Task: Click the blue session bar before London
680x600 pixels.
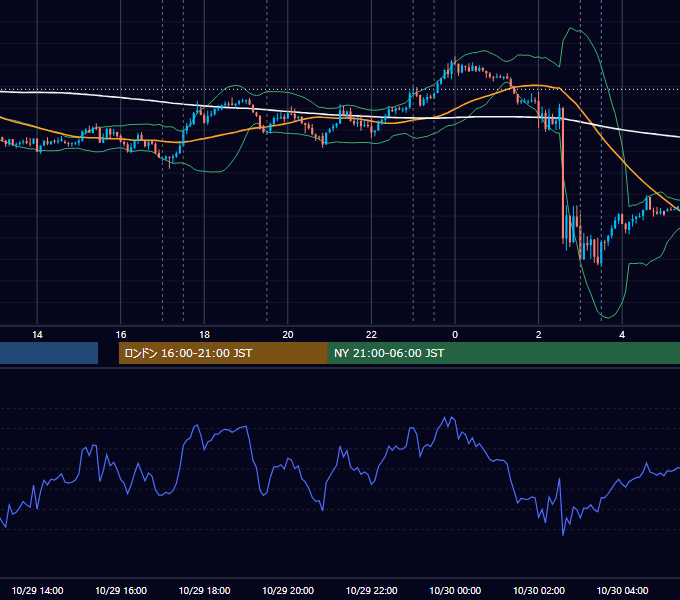Action: (x=49, y=353)
